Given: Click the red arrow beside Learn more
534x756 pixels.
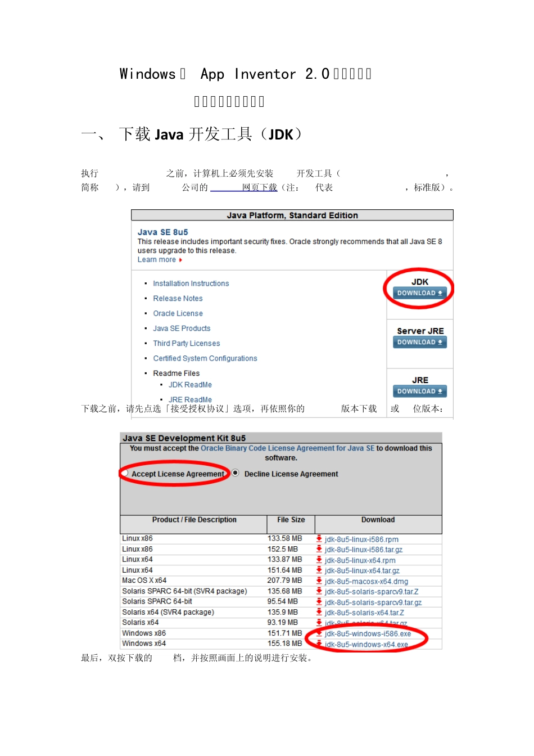Looking at the screenshot, I should pos(180,260).
